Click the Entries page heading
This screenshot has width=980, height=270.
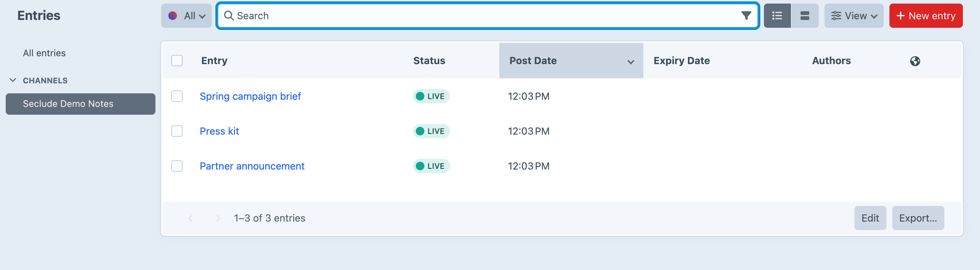coord(39,16)
